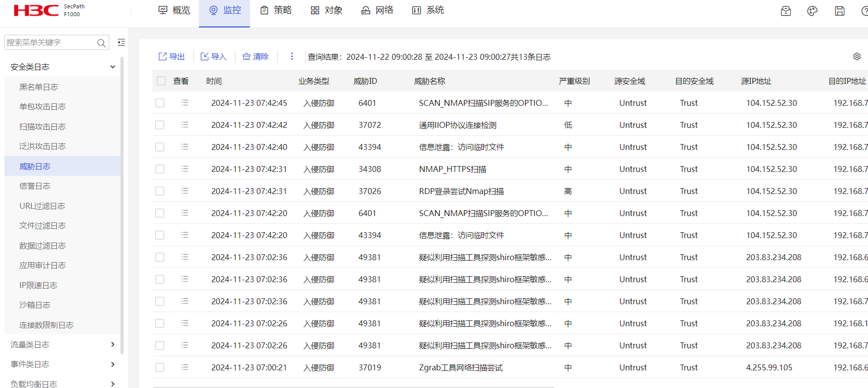868x388 pixels.
Task: Open the column settings gear icon
Action: pos(857,56)
